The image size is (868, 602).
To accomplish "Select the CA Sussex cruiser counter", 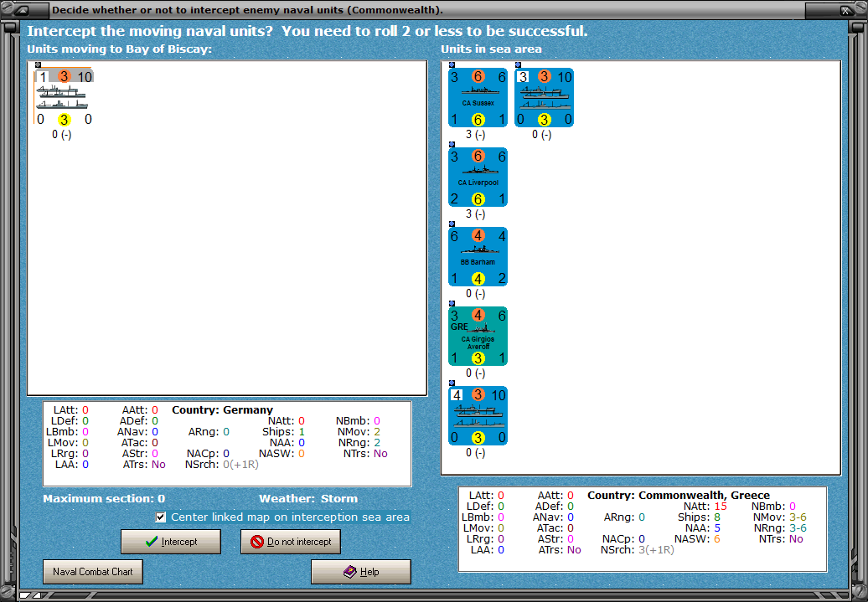I will 478,98.
